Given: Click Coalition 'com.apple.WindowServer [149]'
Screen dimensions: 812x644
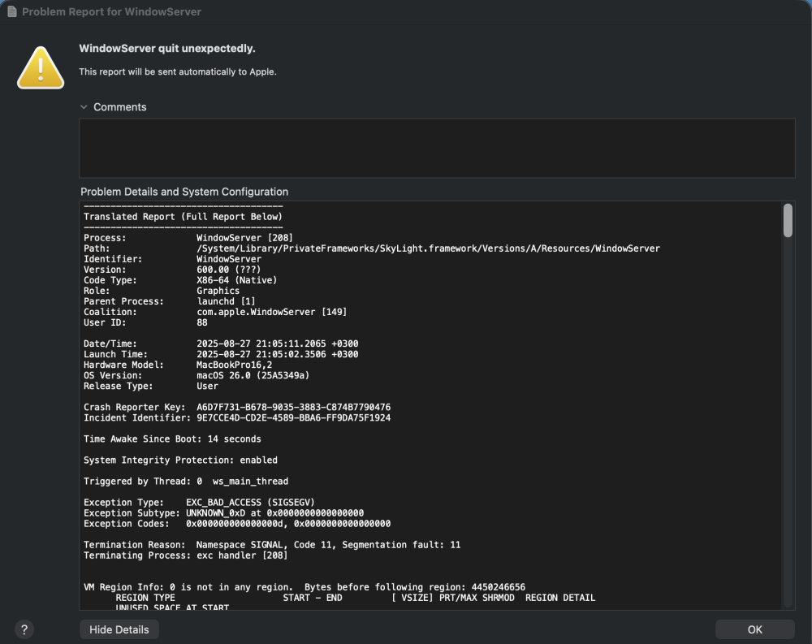Looking at the screenshot, I should 271,312.
